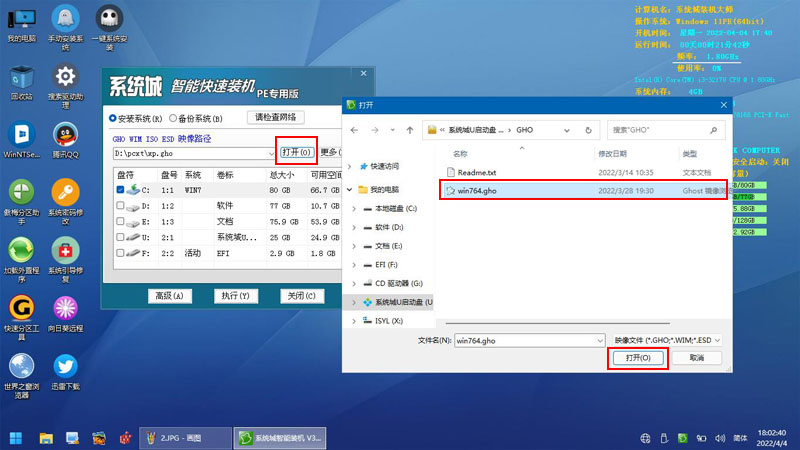The image size is (800, 450).
Task: Launch 快速分区工具 from the desktop
Action: (x=21, y=317)
